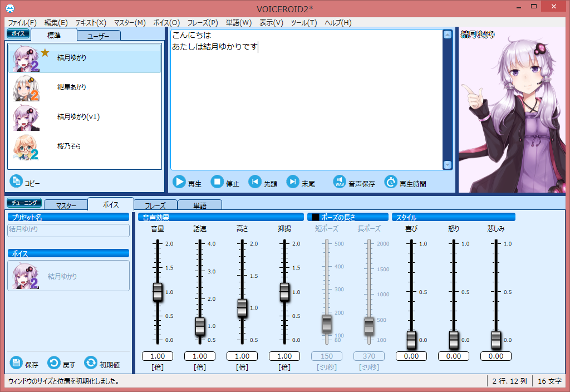Click the 悲しみ value field
570x392 pixels.
click(496, 356)
